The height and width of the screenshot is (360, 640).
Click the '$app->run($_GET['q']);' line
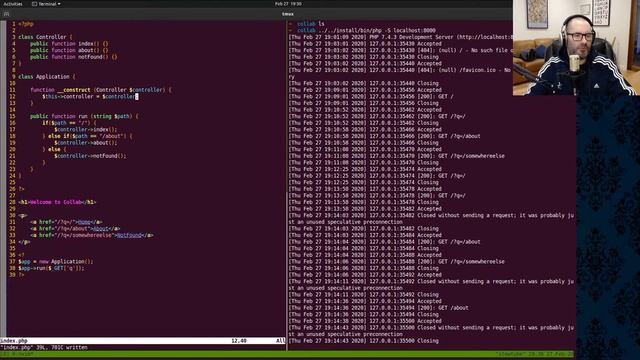tap(51, 268)
